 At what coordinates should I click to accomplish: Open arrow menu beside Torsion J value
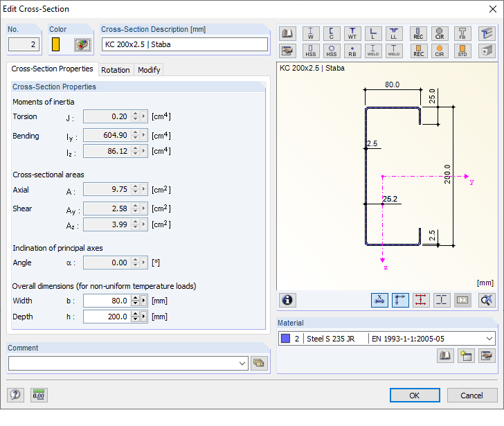[144, 116]
